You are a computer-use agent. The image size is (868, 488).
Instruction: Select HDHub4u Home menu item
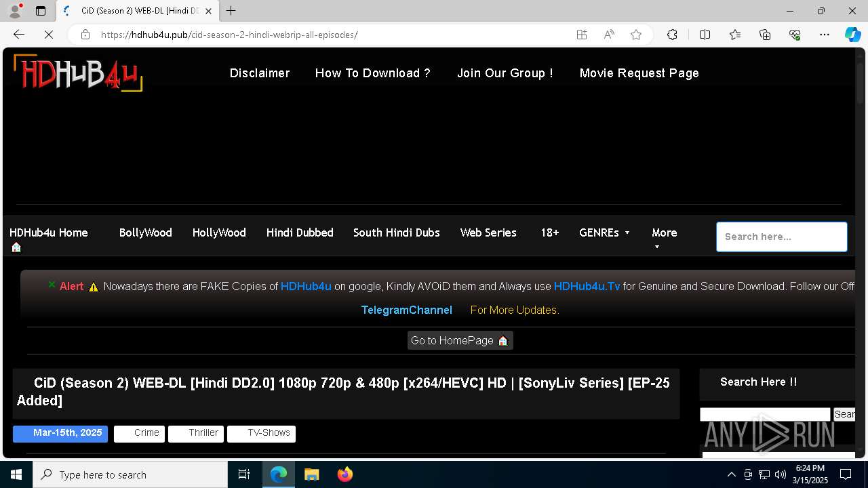(49, 232)
